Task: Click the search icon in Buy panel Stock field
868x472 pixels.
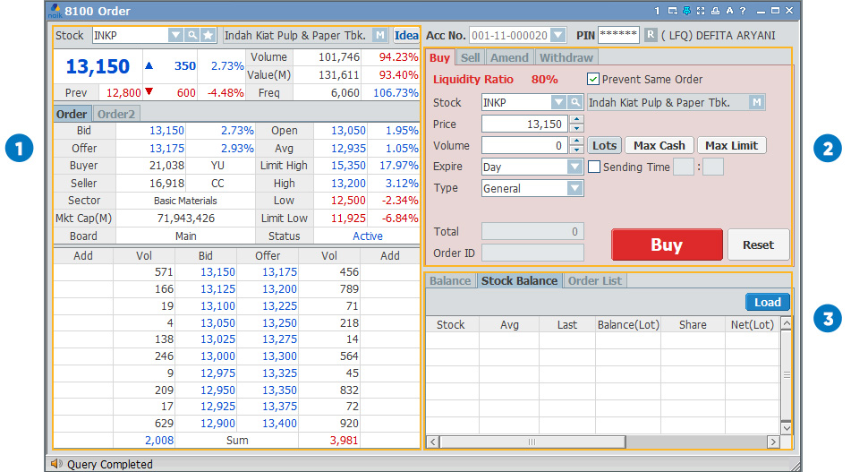Action: click(x=575, y=103)
